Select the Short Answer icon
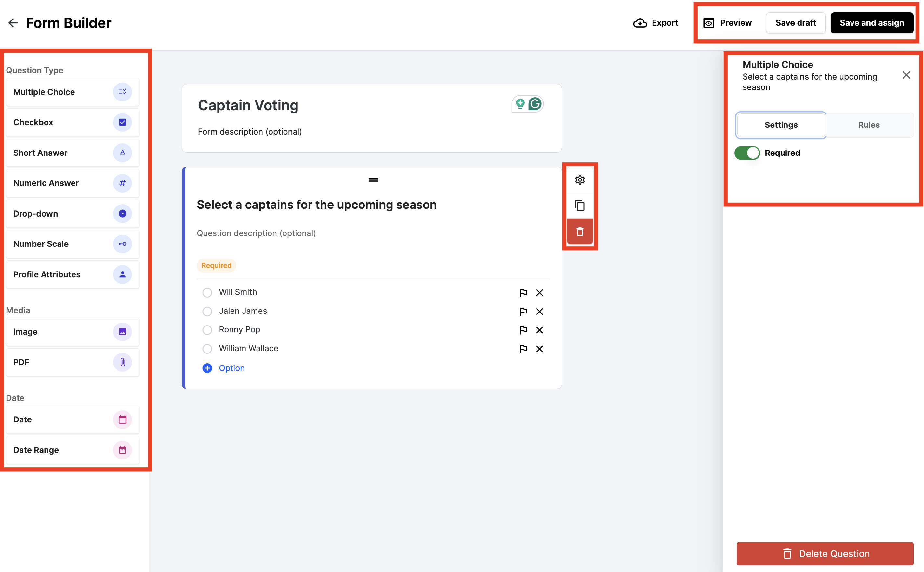Screen dimensions: 924x572 point(122,153)
